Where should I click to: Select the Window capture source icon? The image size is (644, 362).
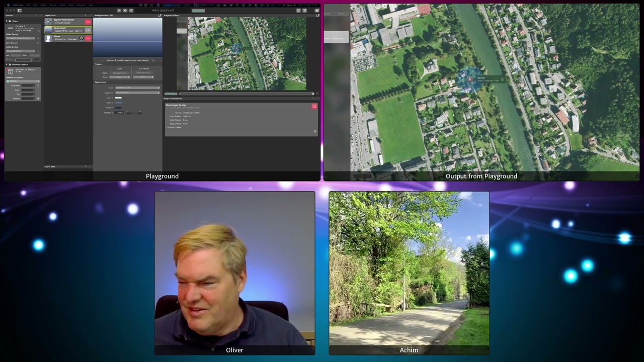pyautogui.click(x=10, y=71)
